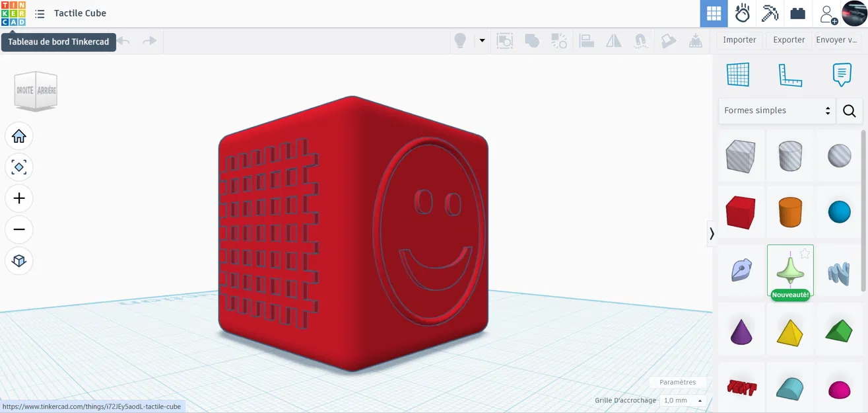Open the Formes simples shape category dropdown
This screenshot has width=868, height=413.
tap(777, 110)
